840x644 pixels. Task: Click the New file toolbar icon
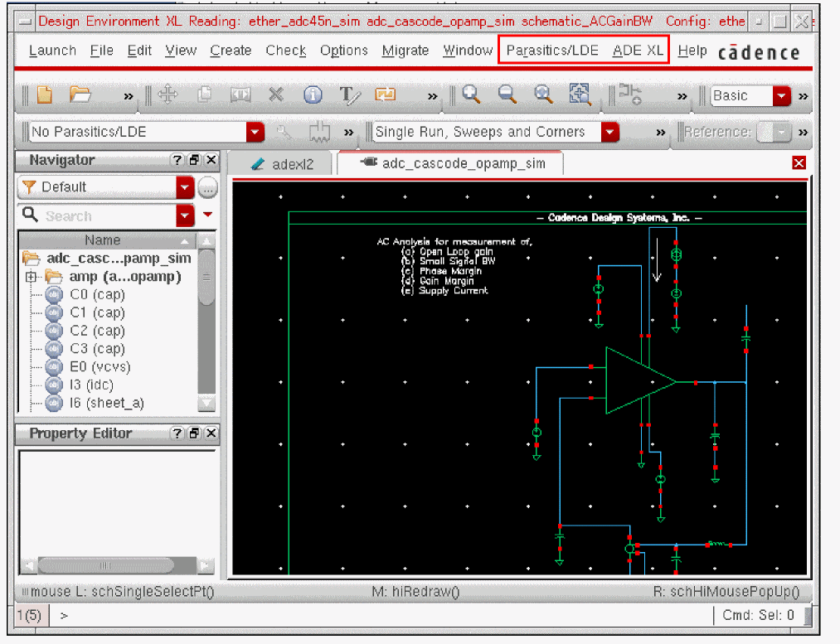click(44, 95)
